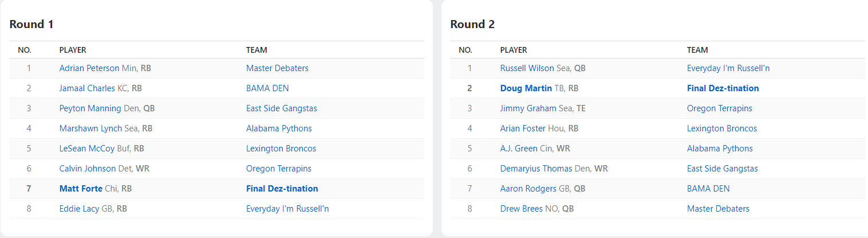Select Marshawn Lynch in Round 1
The width and height of the screenshot is (868, 238).
tap(90, 128)
